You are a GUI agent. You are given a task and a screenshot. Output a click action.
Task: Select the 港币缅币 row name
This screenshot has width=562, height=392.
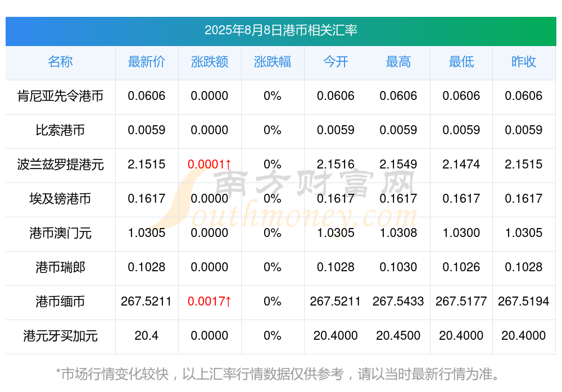coord(60,302)
